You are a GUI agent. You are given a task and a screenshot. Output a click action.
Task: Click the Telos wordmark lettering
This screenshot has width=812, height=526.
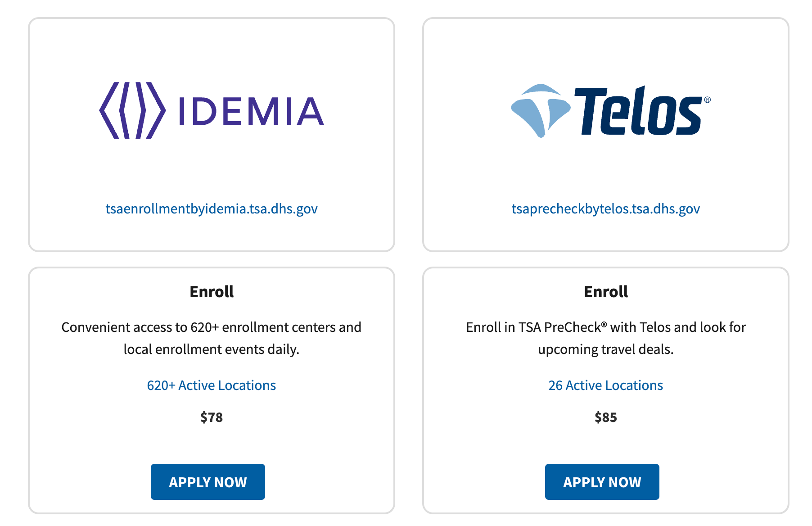tap(637, 112)
